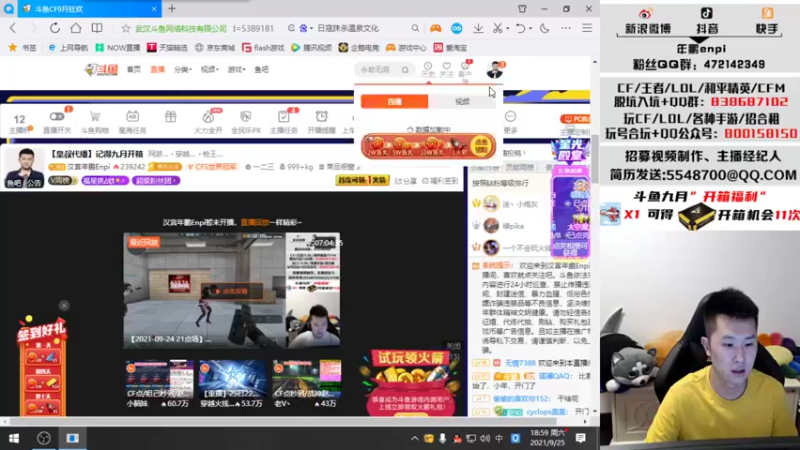This screenshot has width=800, height=450.
Task: Click the address bar search magnifier icon
Action: pyautogui.click(x=415, y=28)
